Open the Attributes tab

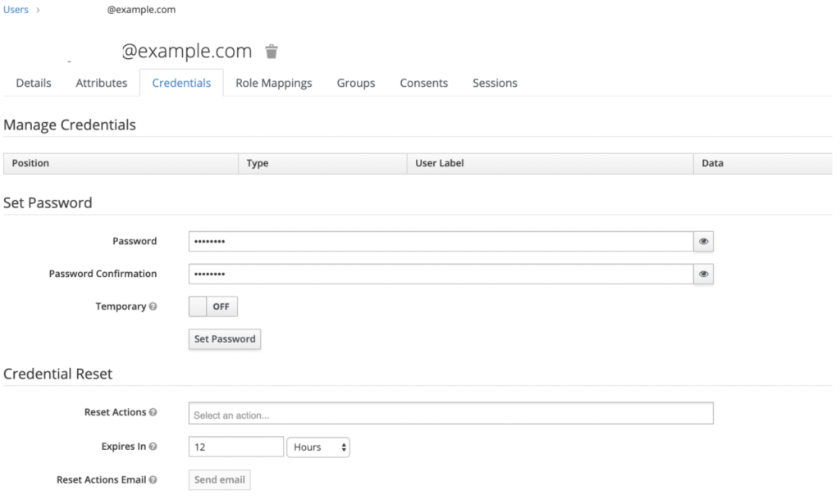pos(102,83)
